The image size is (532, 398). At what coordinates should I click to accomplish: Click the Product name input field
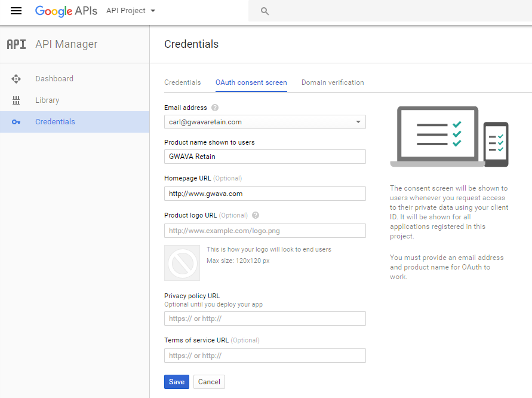(265, 157)
